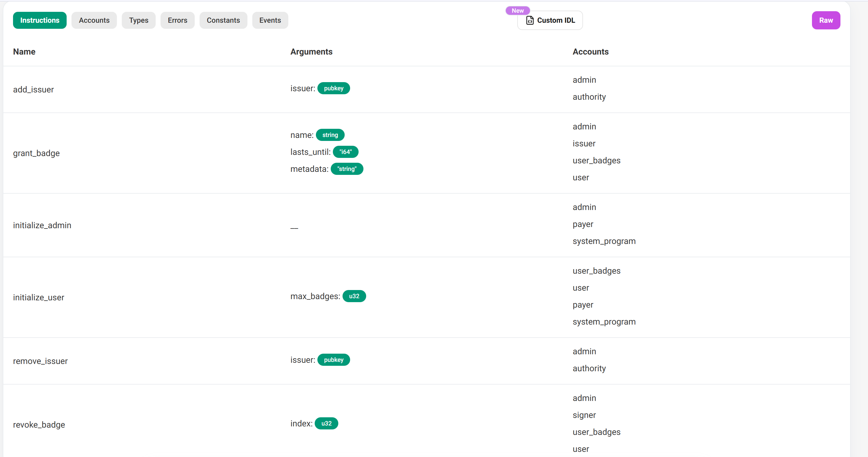Click the string badge for metadata argument

pos(346,169)
